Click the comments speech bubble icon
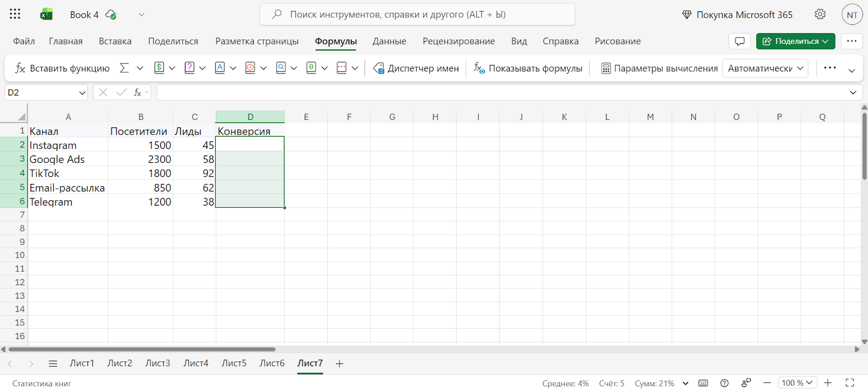This screenshot has width=868, height=389. pyautogui.click(x=739, y=41)
